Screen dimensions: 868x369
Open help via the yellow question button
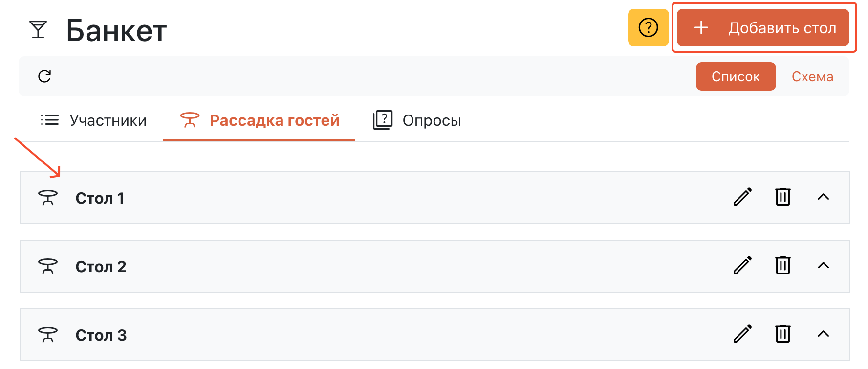tap(648, 28)
